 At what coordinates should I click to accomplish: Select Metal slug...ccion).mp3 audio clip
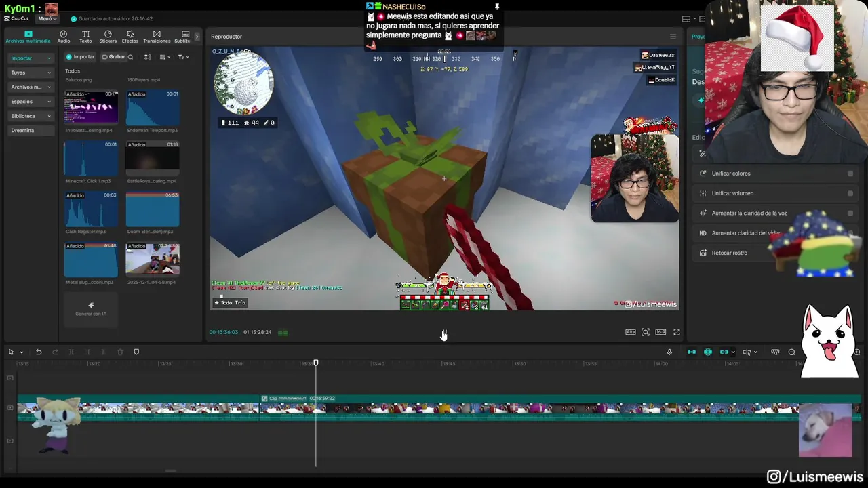[x=91, y=260]
